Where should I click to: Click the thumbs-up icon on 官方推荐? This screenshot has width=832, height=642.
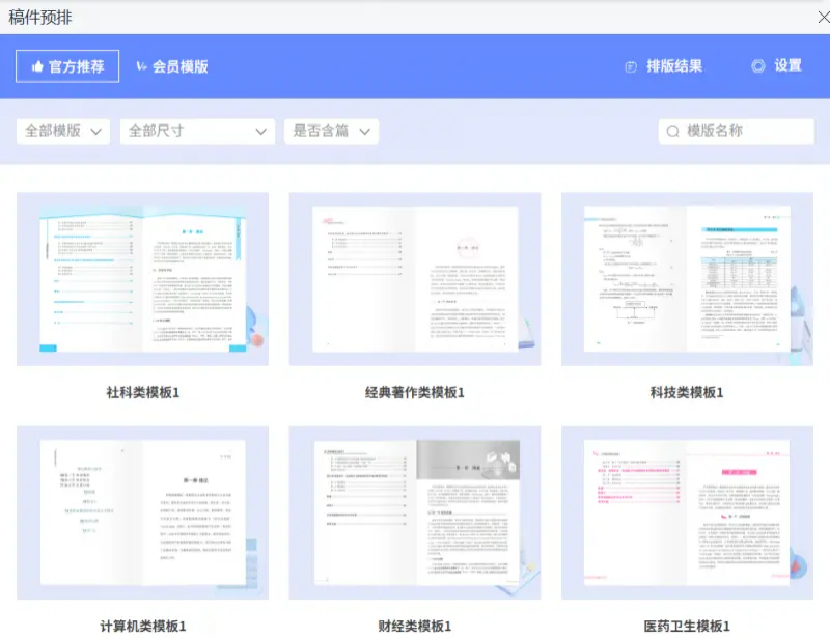click(x=36, y=66)
